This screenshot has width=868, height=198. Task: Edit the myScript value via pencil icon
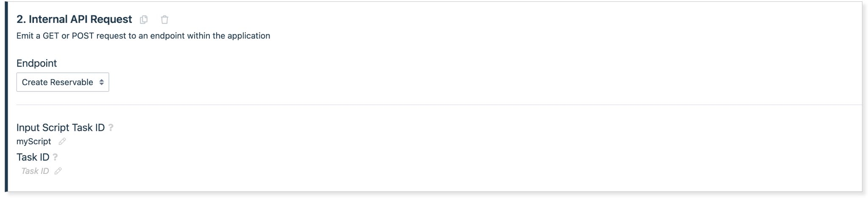[x=62, y=141]
